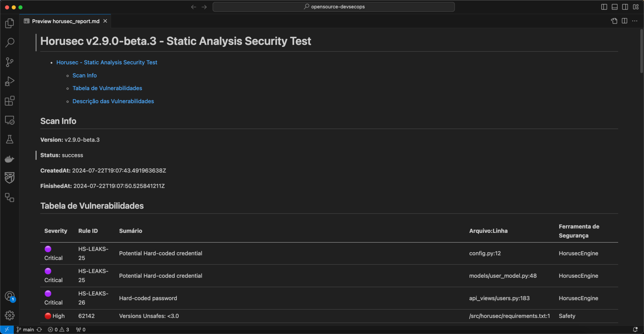
Task: Select the Preview horusec_report.md tab
Action: coord(66,21)
